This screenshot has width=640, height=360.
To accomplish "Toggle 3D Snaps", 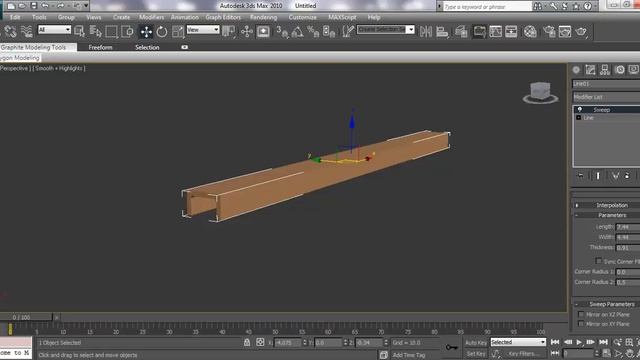I will coord(282,31).
